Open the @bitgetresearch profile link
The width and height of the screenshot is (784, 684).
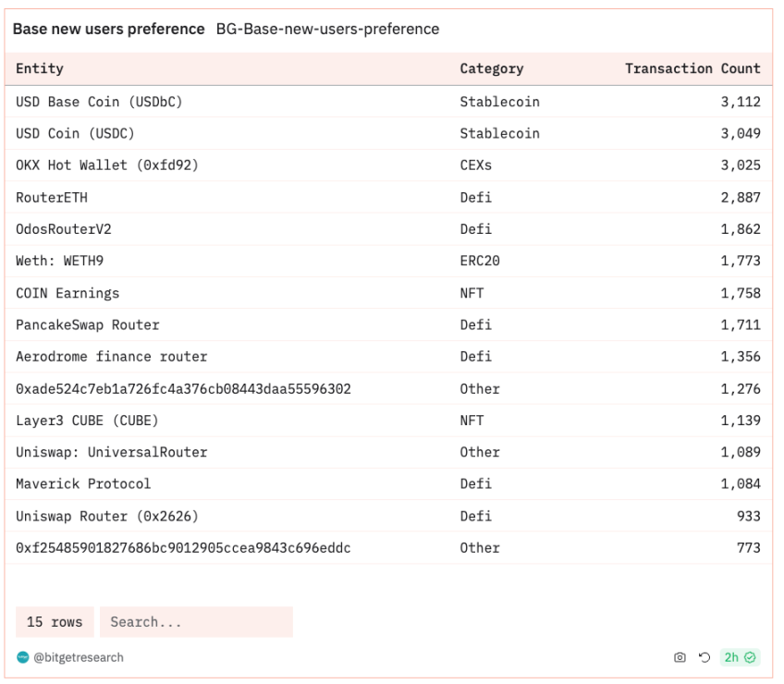(78, 657)
